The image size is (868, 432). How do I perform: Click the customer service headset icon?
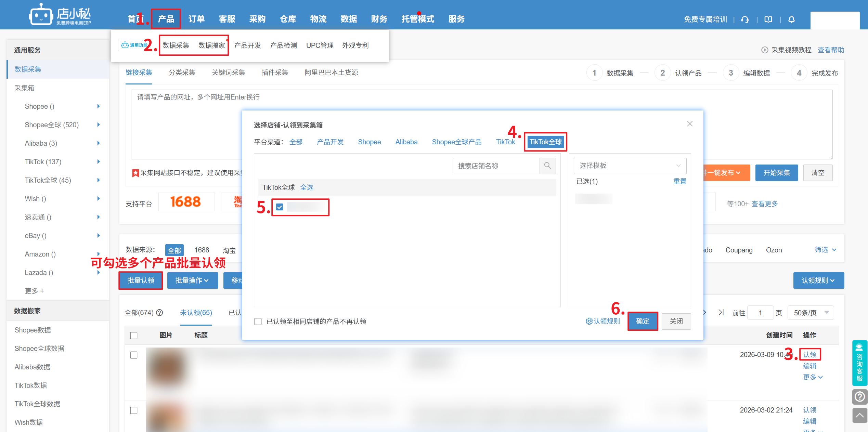tap(744, 19)
